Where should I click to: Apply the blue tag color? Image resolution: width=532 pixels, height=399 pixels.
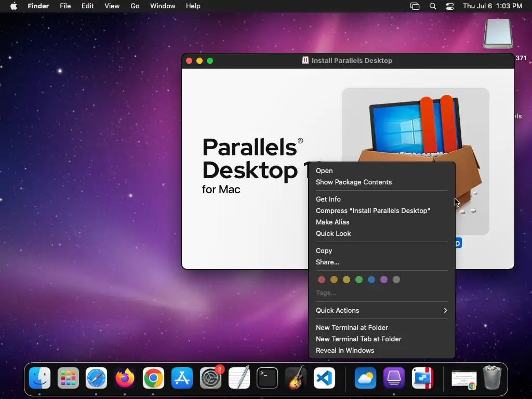click(x=371, y=280)
